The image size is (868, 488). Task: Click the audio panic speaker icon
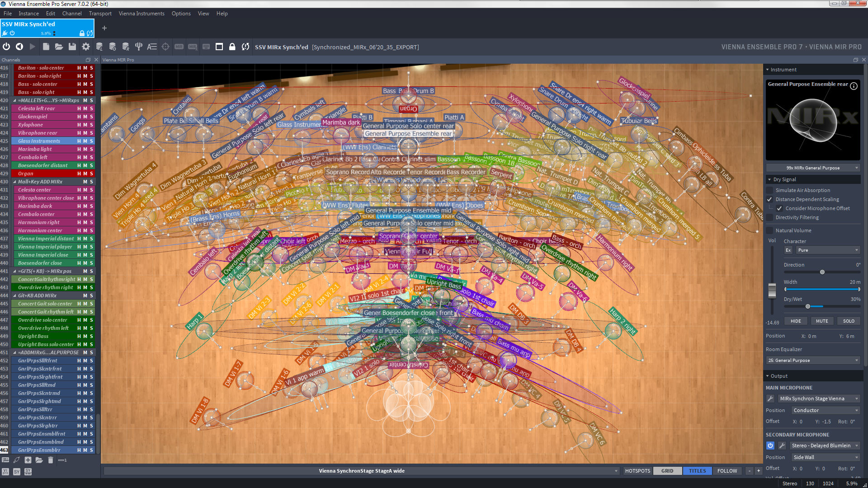(19, 47)
